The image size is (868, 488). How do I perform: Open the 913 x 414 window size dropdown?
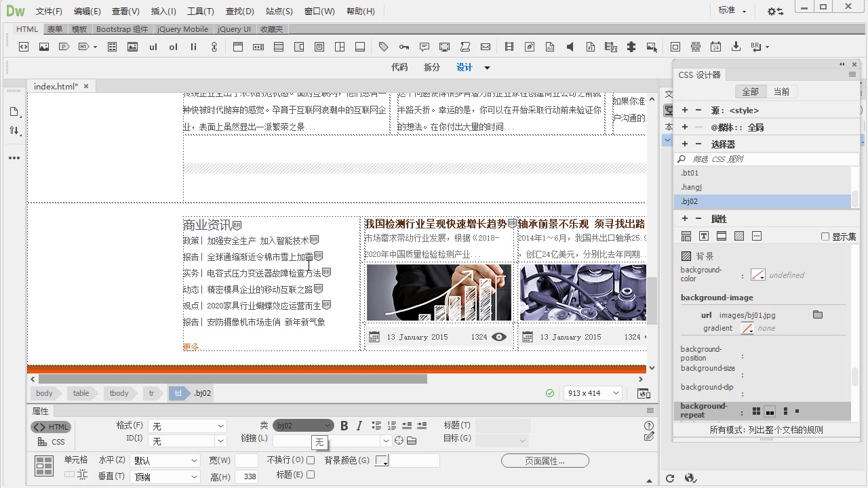point(593,393)
